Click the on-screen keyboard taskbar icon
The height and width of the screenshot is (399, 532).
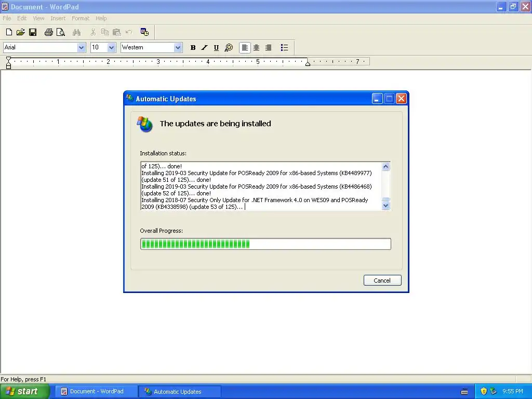point(465,392)
